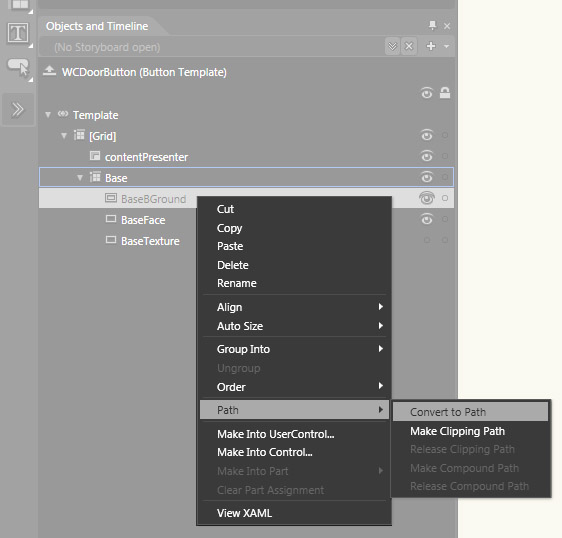Image resolution: width=562 pixels, height=538 pixels.
Task: Toggle visibility eye for Base
Action: (427, 177)
